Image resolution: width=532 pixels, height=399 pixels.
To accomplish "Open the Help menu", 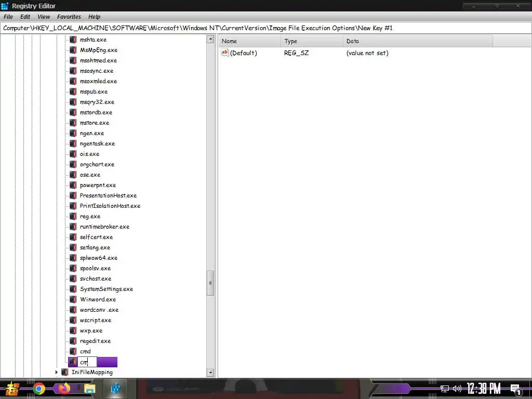I will (x=95, y=17).
